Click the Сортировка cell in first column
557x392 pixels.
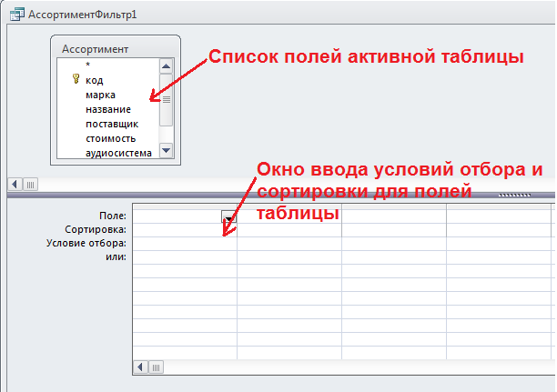(x=185, y=230)
